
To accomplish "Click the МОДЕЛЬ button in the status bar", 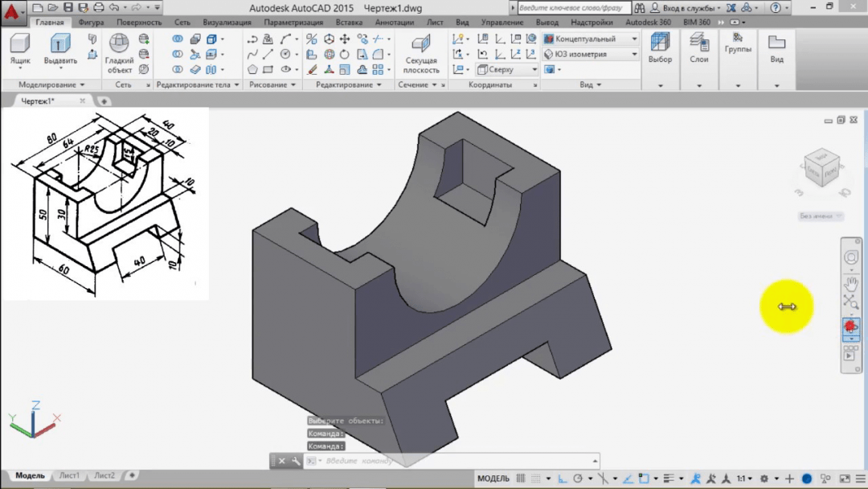I will click(x=493, y=479).
